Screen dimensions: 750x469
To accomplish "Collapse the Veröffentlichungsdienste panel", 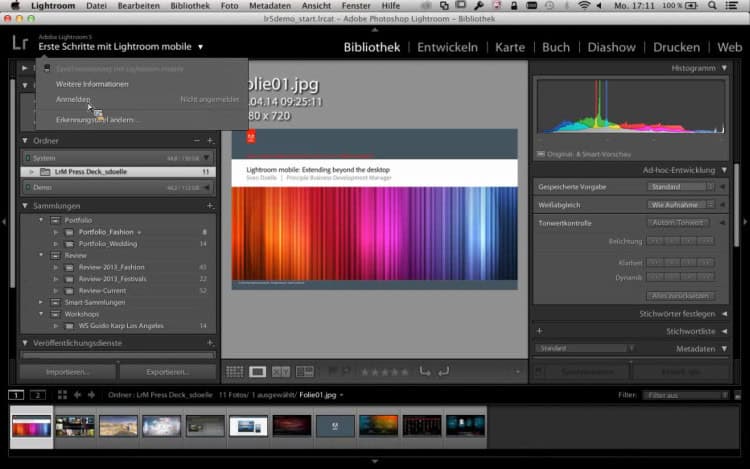I will 25,343.
